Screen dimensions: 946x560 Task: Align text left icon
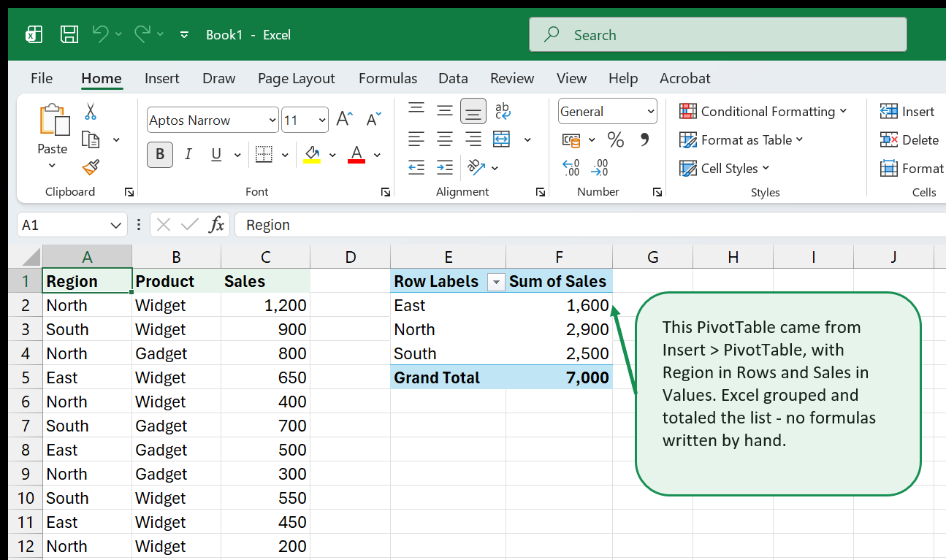click(416, 139)
